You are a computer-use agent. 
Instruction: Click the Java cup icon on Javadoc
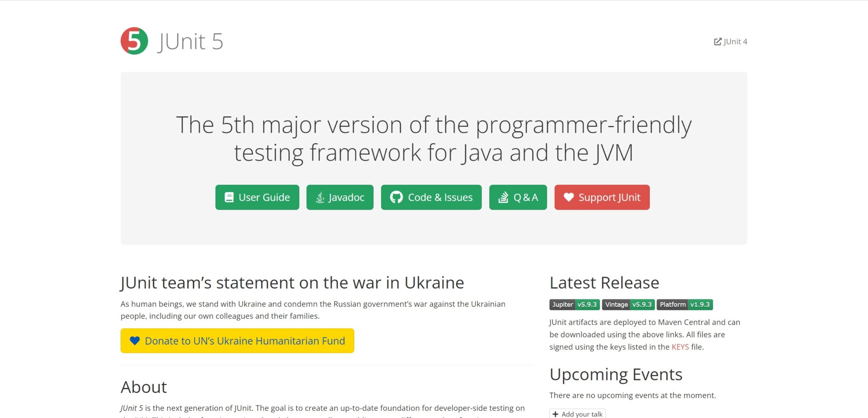point(320,197)
